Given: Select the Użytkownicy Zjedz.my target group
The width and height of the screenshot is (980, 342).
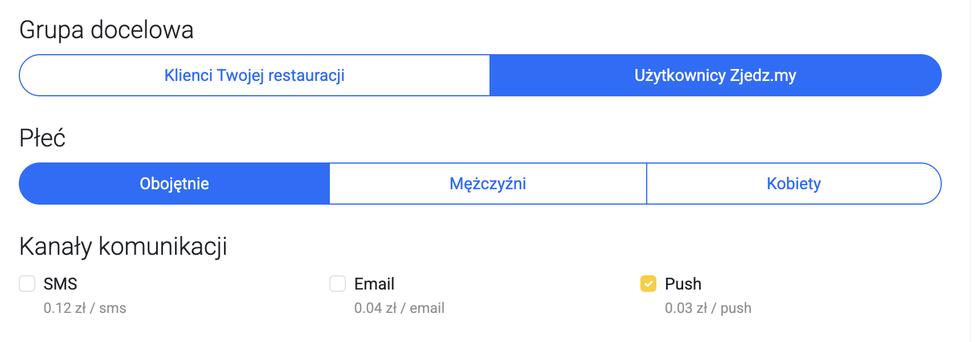Looking at the screenshot, I should [x=715, y=75].
